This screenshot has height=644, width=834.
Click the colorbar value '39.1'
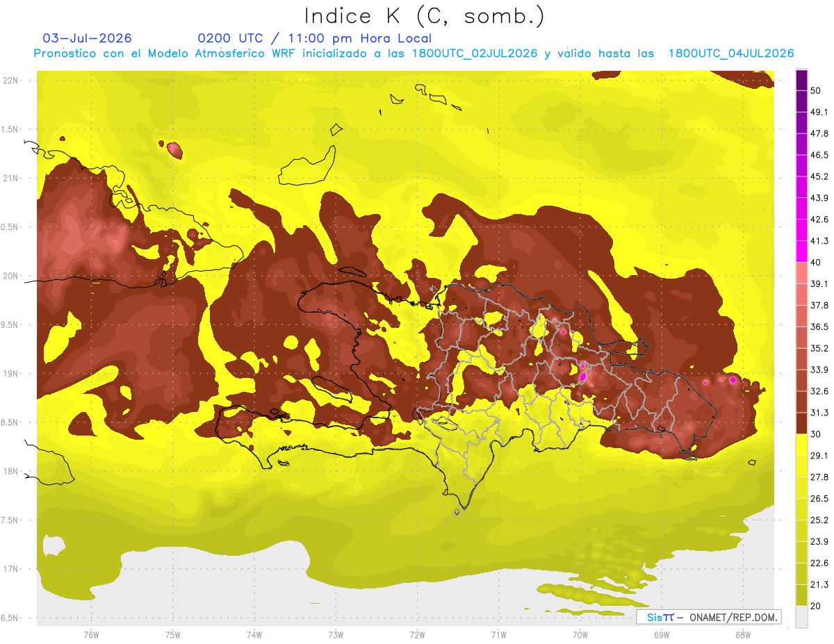(819, 283)
